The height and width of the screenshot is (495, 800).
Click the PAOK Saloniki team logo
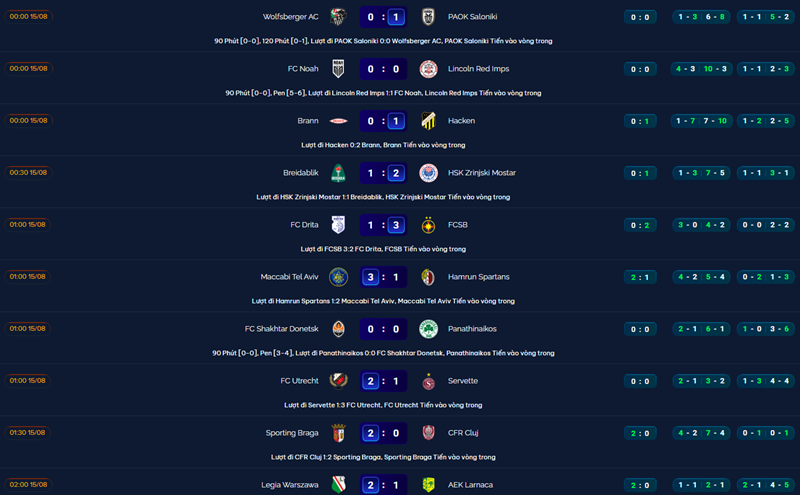tap(428, 17)
